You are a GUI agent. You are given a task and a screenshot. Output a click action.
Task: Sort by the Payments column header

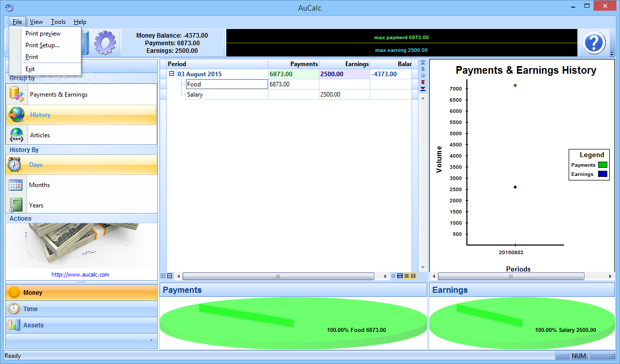click(x=294, y=64)
